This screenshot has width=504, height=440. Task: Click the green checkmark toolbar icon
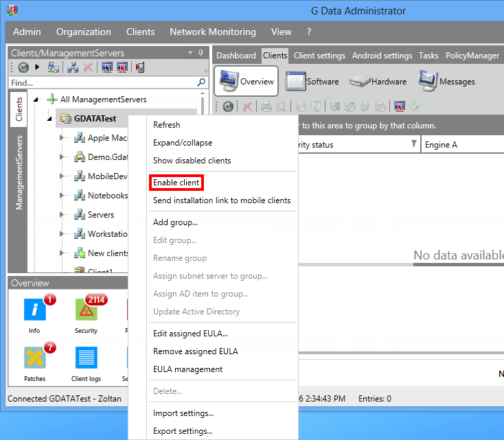pyautogui.click(x=415, y=106)
